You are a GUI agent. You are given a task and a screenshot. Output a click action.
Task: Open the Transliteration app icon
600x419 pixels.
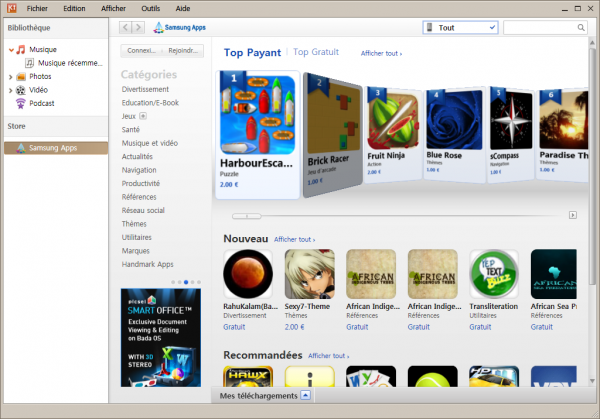pyautogui.click(x=491, y=274)
